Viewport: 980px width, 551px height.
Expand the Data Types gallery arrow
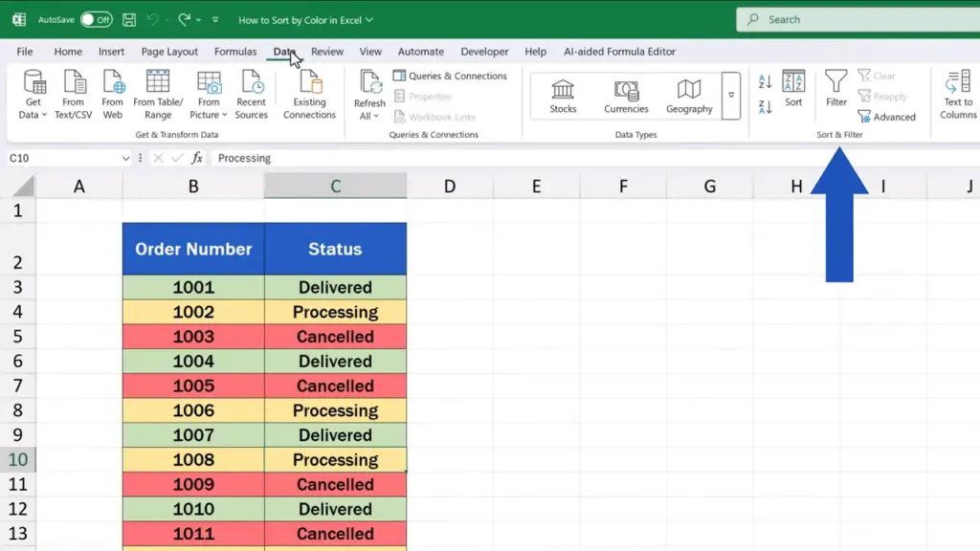point(731,96)
